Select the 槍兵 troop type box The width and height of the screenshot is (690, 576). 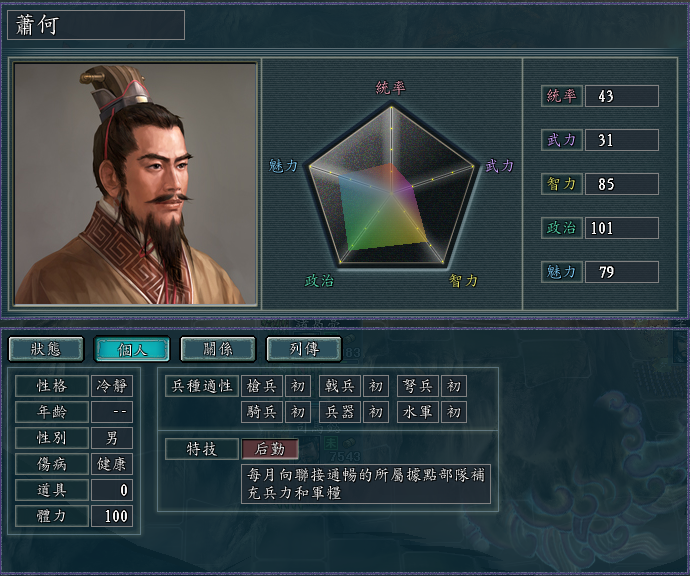[262, 386]
